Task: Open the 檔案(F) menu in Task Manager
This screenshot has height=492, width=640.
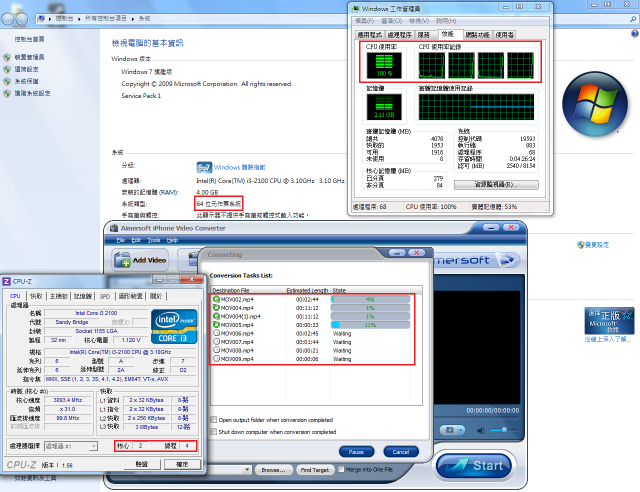Action: point(364,21)
